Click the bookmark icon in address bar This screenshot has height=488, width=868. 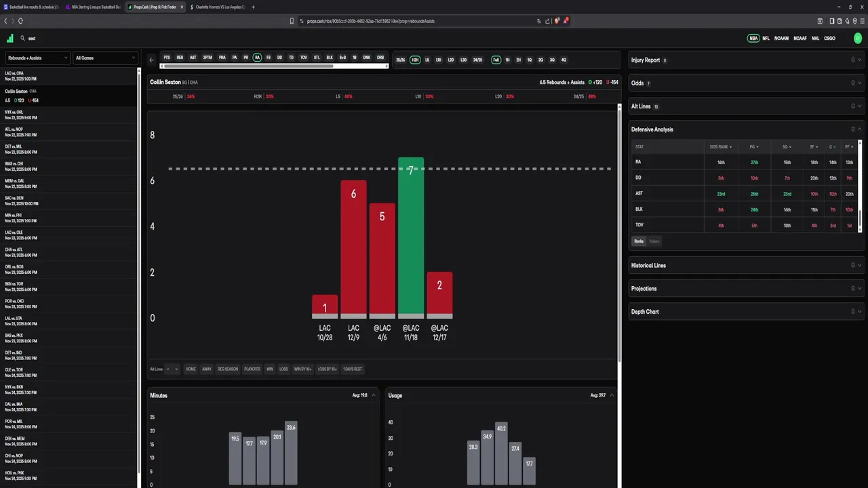292,21
